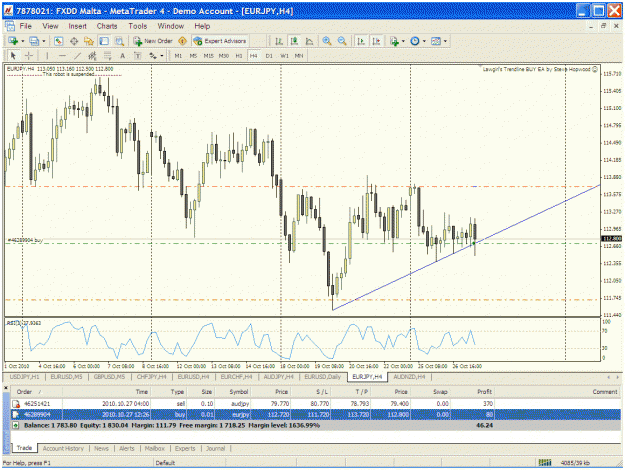Toggle the Market Watch window icon

pyautogui.click(x=59, y=41)
